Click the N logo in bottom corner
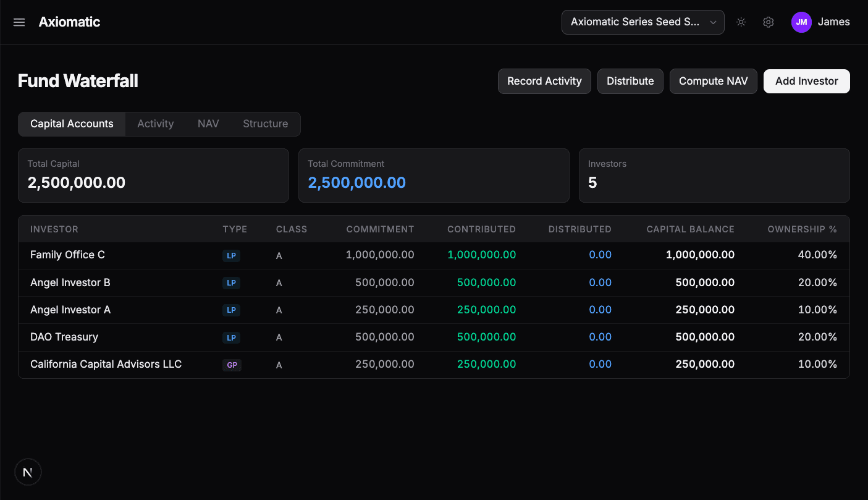Screen dimensions: 868x500 [x=28, y=472]
